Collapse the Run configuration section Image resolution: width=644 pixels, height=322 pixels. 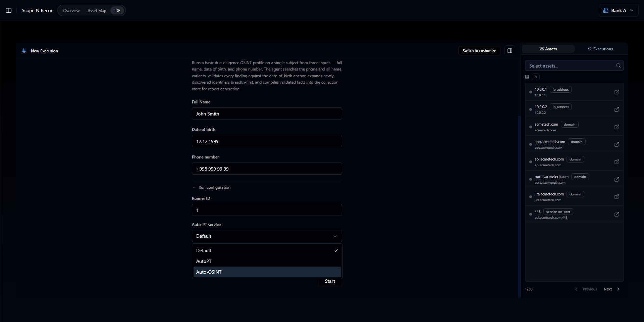coord(211,187)
